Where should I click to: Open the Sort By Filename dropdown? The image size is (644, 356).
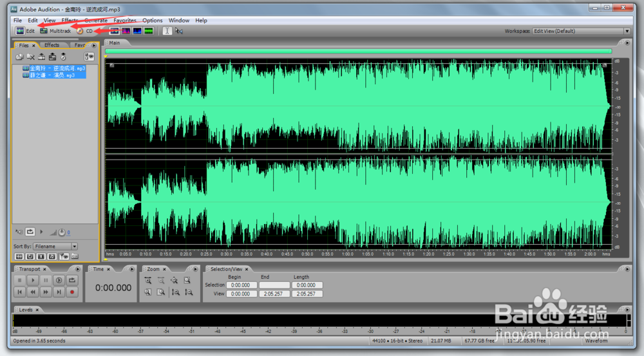[x=55, y=247]
